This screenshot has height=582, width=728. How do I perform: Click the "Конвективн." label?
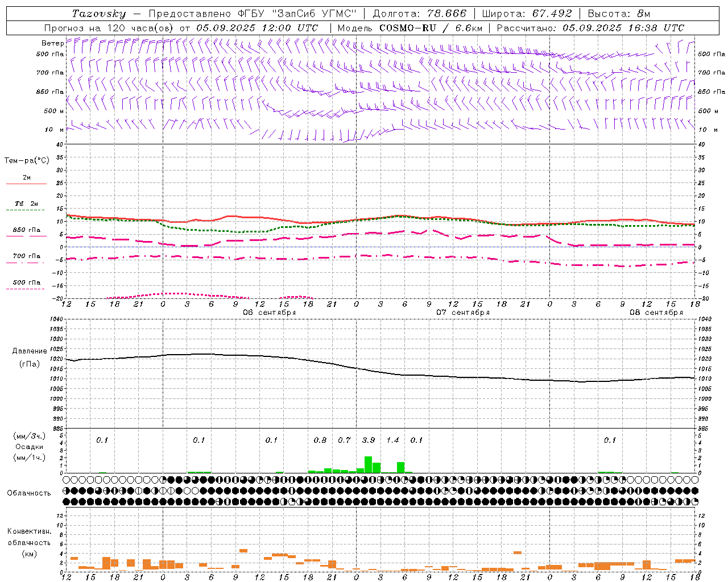[x=29, y=531]
